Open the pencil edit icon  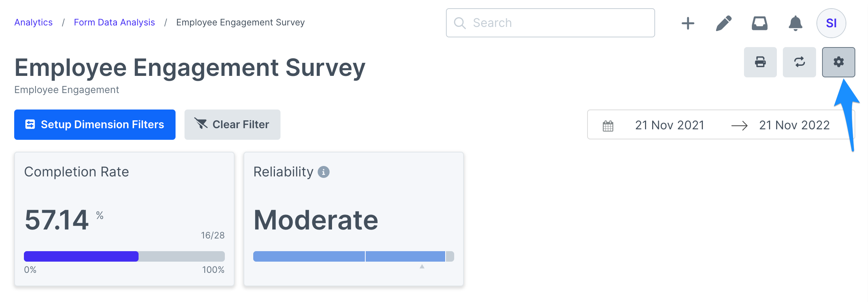pos(723,23)
